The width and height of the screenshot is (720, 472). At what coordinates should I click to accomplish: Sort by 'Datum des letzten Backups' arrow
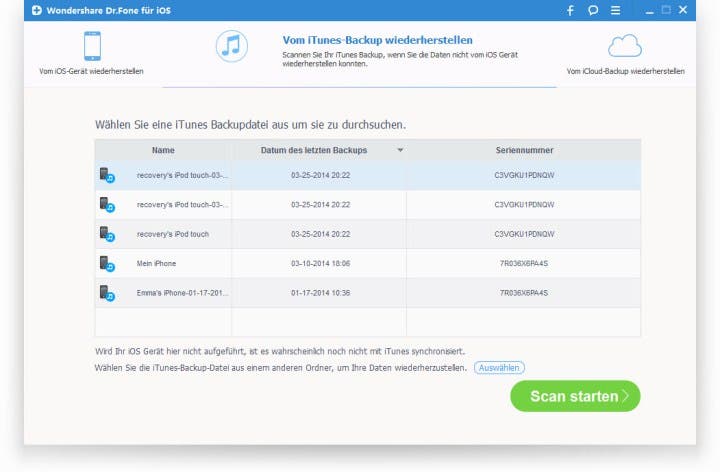400,150
